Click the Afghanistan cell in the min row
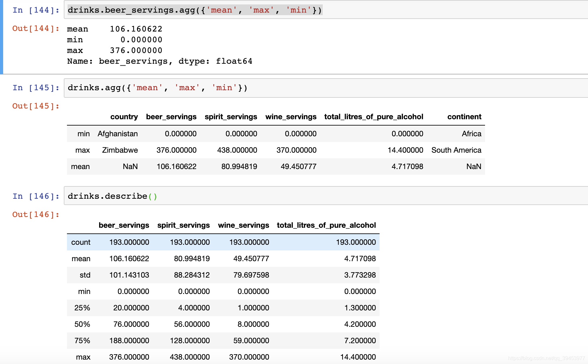The height and width of the screenshot is (364, 588). pos(118,134)
